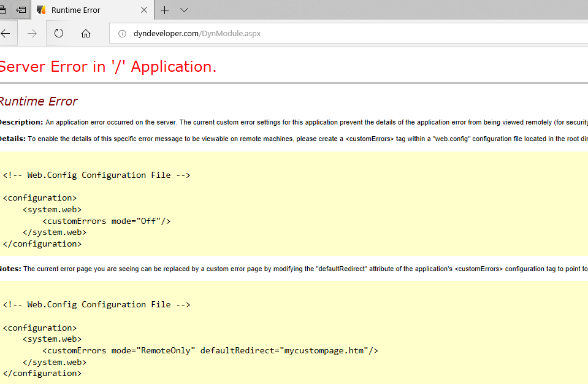Click the second 'Web.Config Configuration File' comment
This screenshot has width=588, height=384.
point(96,304)
